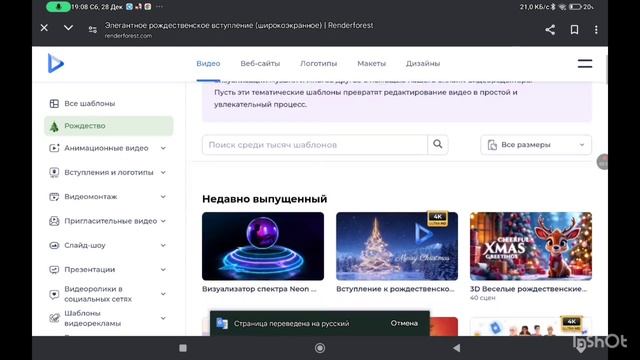
Task: Click the Презентации icon
Action: (54, 269)
